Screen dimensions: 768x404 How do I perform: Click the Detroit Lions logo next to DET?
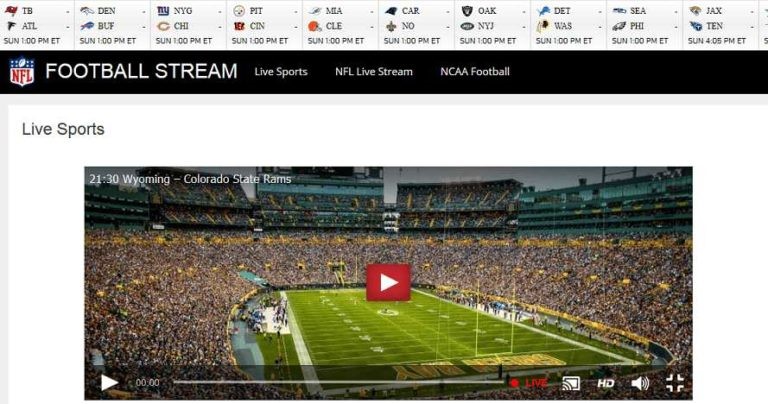pyautogui.click(x=544, y=11)
